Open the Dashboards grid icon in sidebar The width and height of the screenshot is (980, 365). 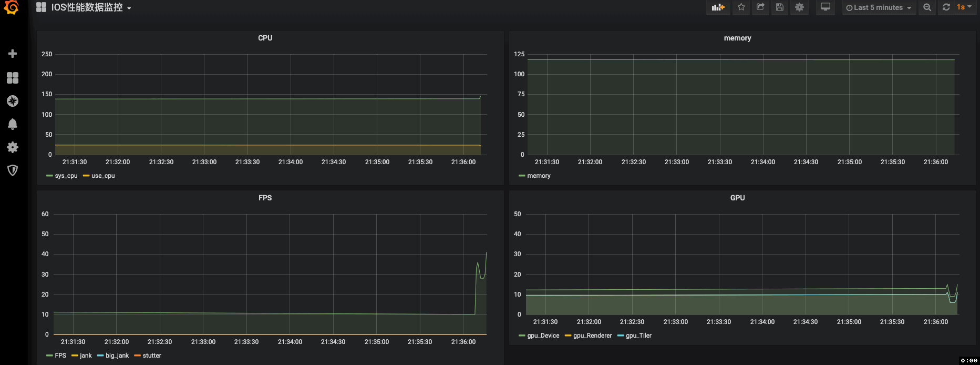coord(13,78)
